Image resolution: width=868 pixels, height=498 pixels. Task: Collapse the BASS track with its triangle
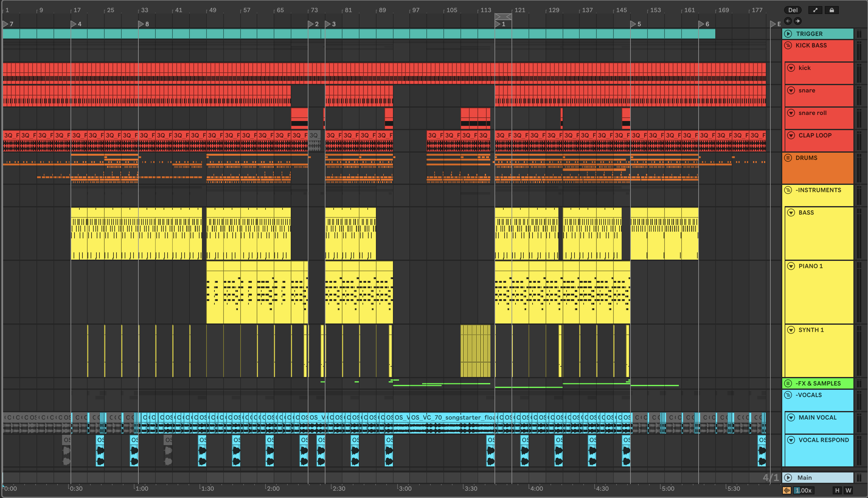tap(791, 213)
